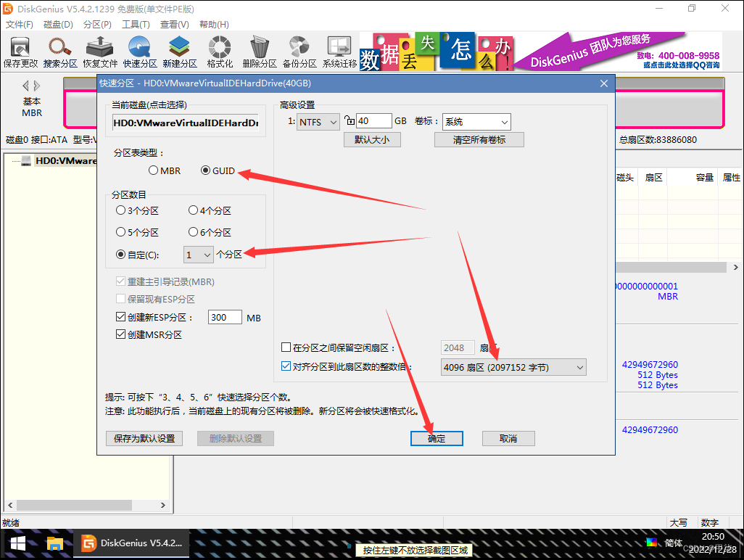This screenshot has height=560, width=744.
Task: Click the 属性 column header
Action: click(x=731, y=178)
